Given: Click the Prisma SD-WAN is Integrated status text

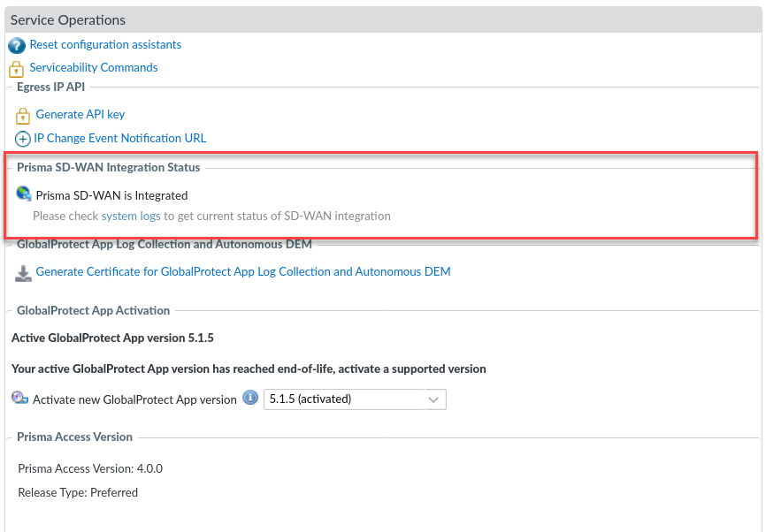Looking at the screenshot, I should click(111, 195).
